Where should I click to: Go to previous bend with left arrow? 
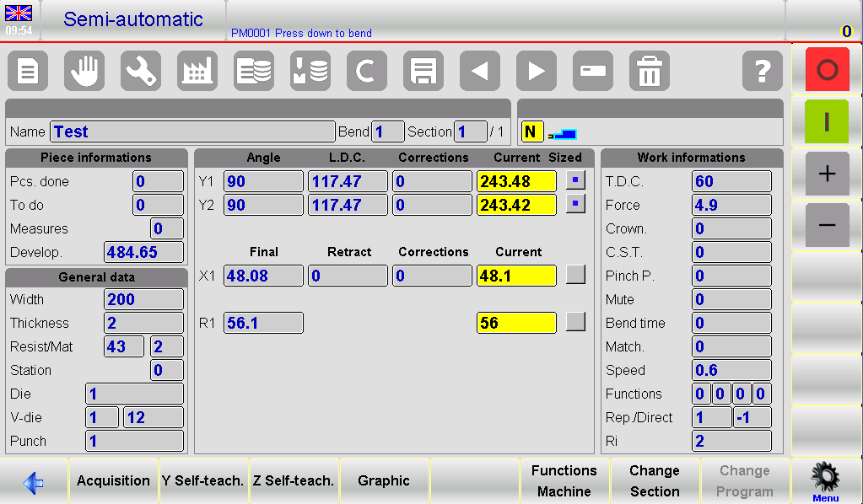pos(480,71)
